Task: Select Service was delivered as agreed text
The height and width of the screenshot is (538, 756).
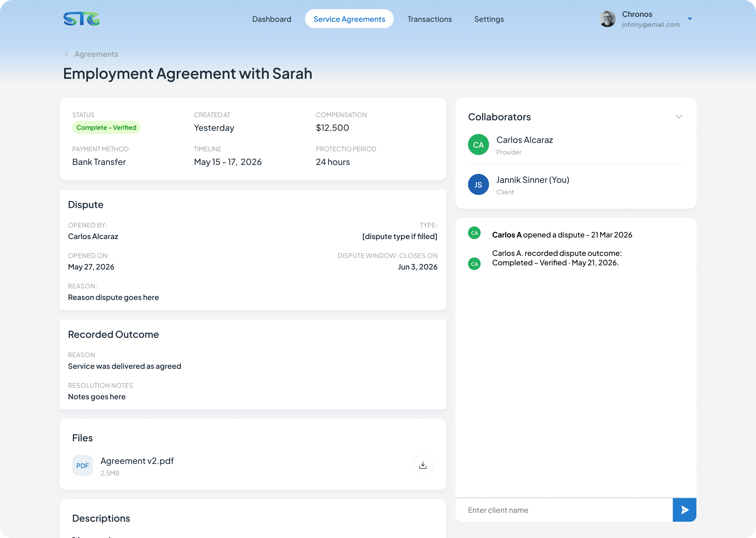Action: (124, 366)
